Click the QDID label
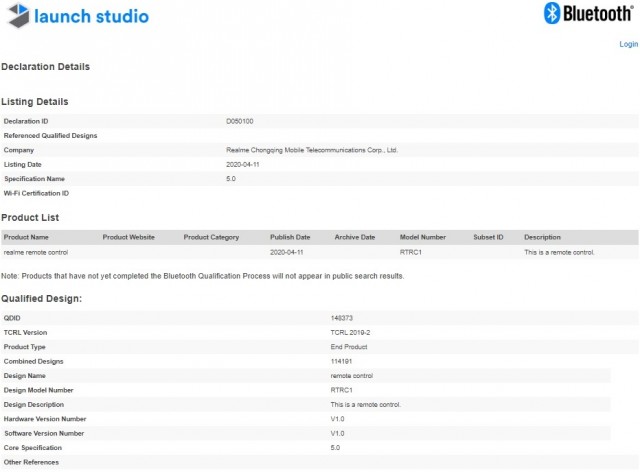Viewport: 640px width, 472px height. click(x=12, y=318)
